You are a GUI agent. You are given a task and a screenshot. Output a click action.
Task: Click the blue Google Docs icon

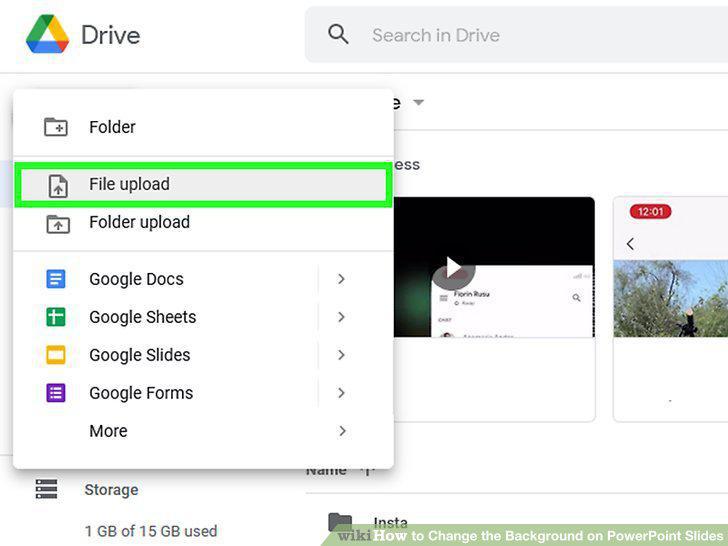point(56,279)
